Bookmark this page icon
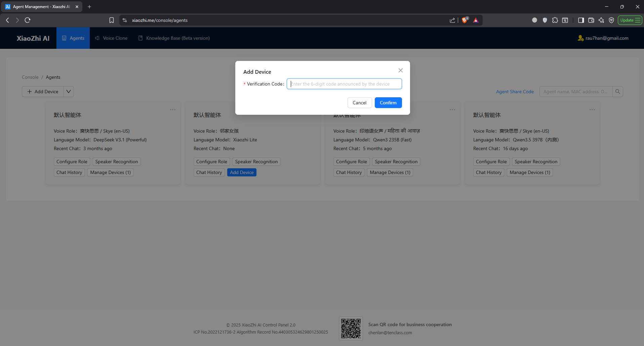Screen dimensions: 644x346 112,20
